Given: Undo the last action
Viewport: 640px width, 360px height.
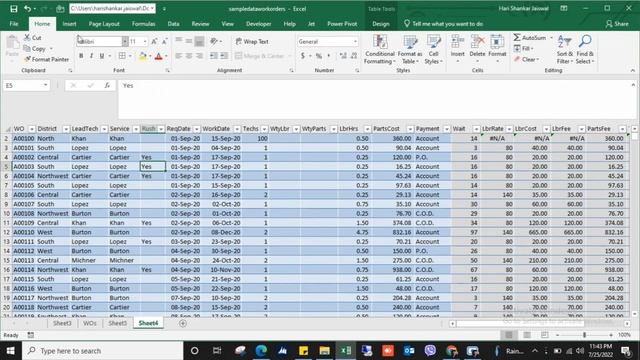Looking at the screenshot, I should coord(27,9).
